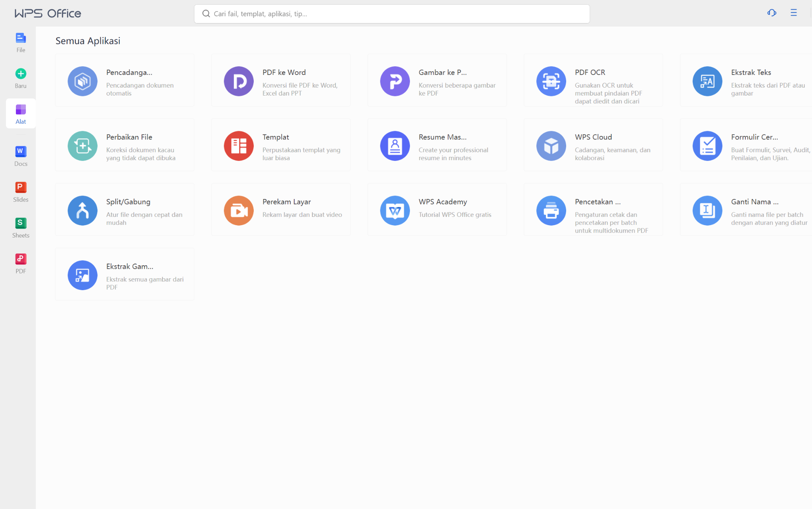Switch to the Sheets section
This screenshot has height=509, width=812.
pos(20,227)
